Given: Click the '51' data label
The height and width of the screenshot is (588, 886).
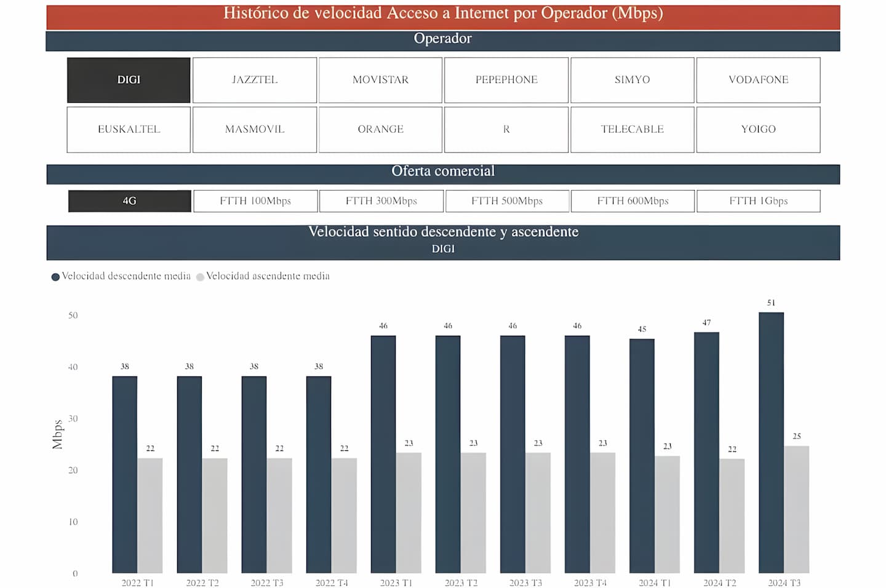Looking at the screenshot, I should pos(771,303).
